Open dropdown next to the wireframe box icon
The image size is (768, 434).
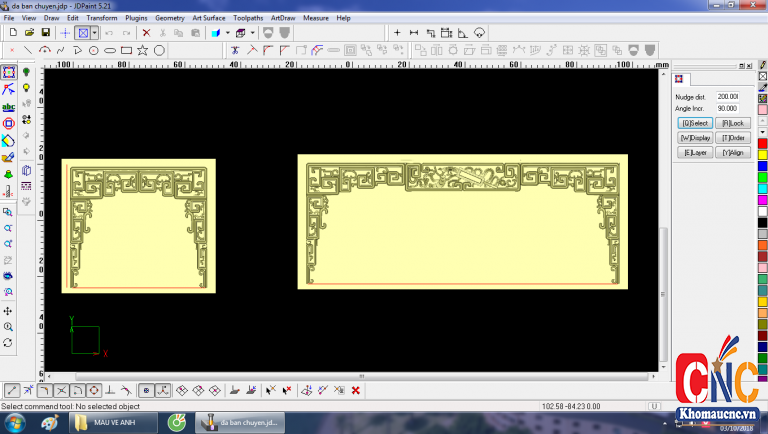click(251, 33)
